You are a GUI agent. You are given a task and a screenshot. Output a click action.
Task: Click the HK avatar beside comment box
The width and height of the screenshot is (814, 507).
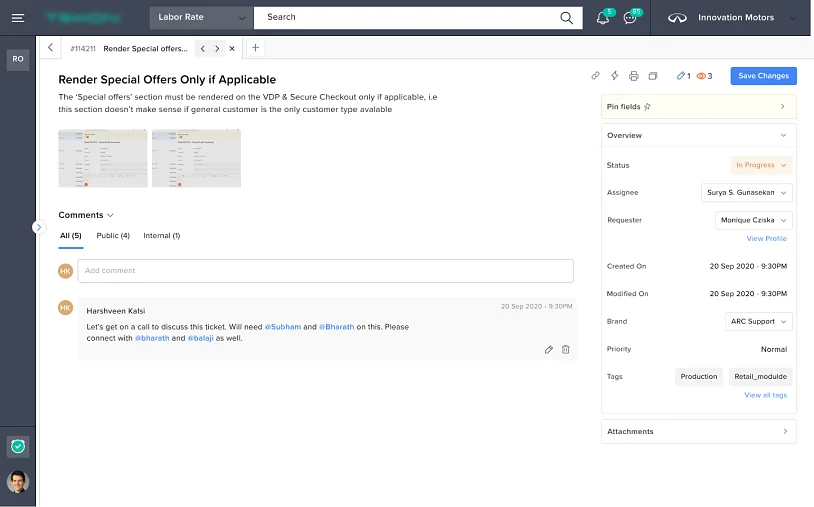(x=65, y=271)
